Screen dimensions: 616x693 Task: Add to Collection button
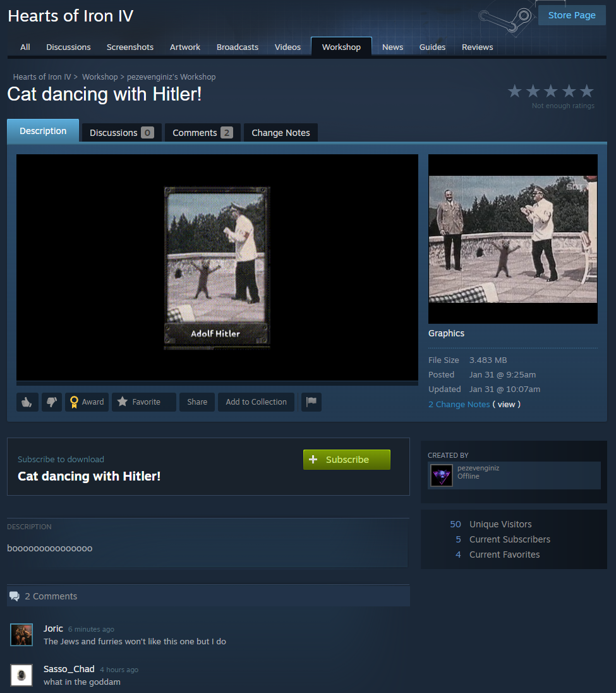256,402
